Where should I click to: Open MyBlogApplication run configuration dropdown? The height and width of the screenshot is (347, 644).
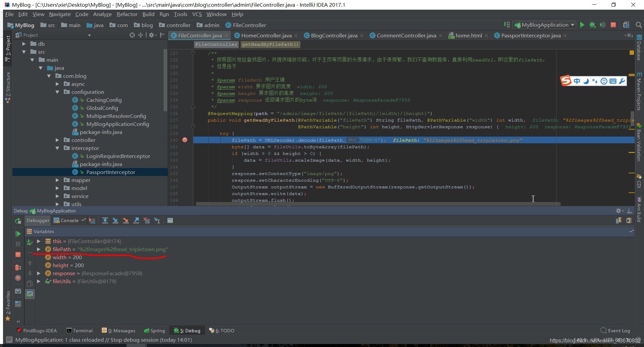pyautogui.click(x=545, y=25)
